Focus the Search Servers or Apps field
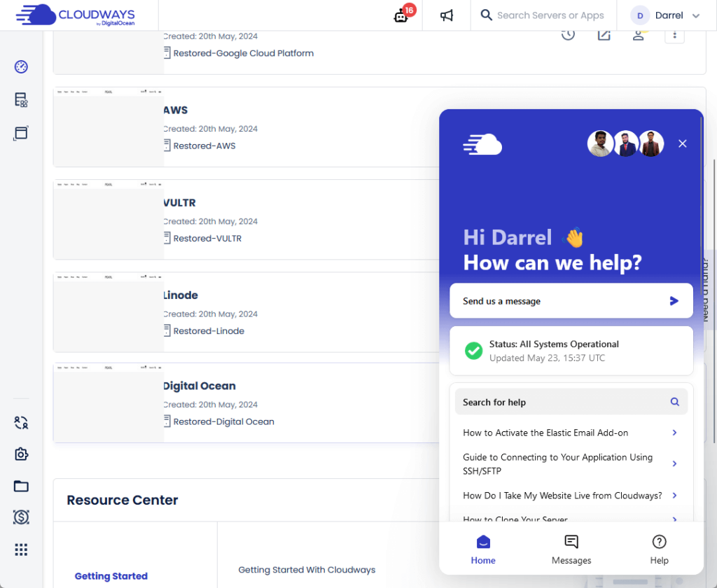The image size is (717, 588). (x=550, y=15)
